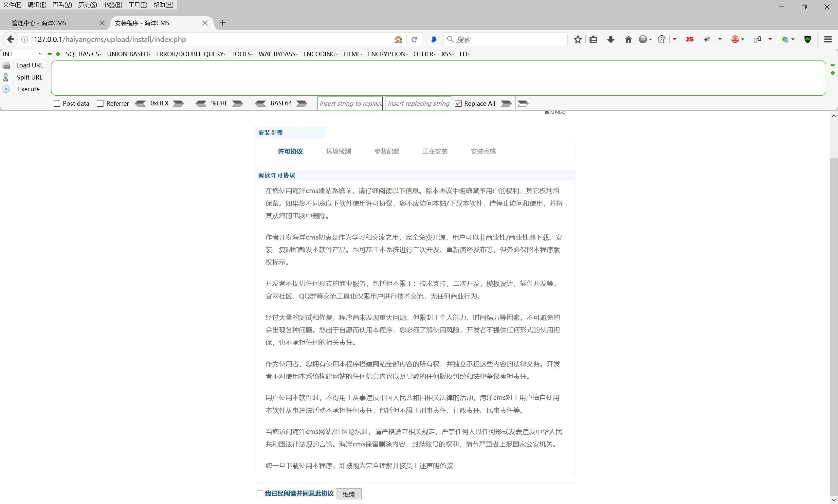This screenshot has height=504, width=838.
Task: Click the Execute icon in HackBar sidebar
Action: tap(6, 89)
